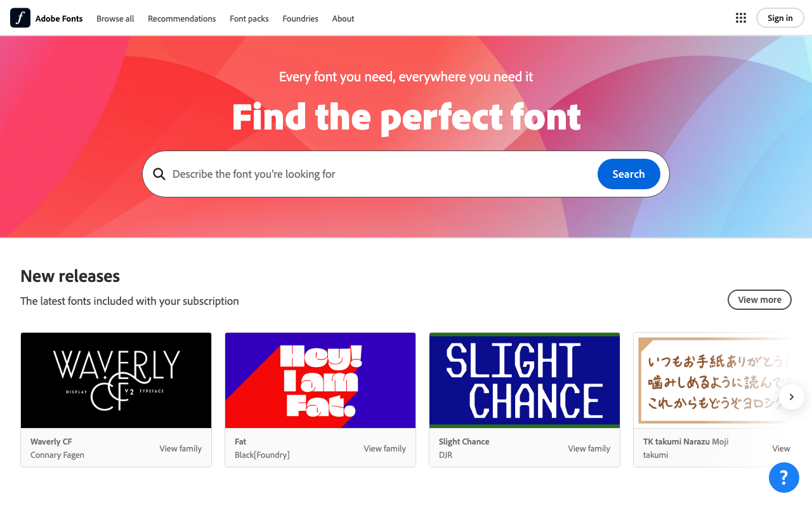View family for Waverly CF

(x=181, y=448)
